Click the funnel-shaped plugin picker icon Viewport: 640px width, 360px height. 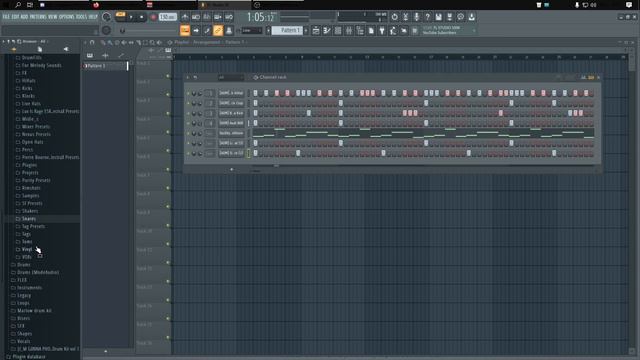click(382, 31)
